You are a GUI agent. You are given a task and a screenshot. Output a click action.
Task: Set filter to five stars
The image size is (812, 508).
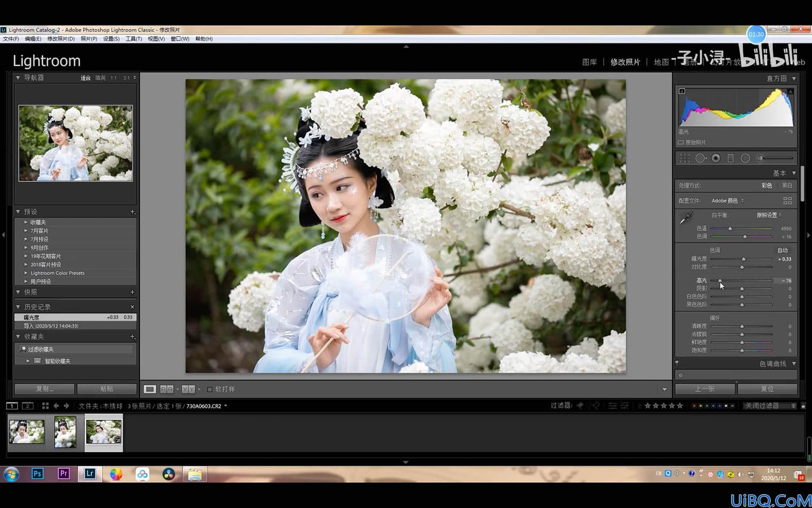(x=680, y=405)
